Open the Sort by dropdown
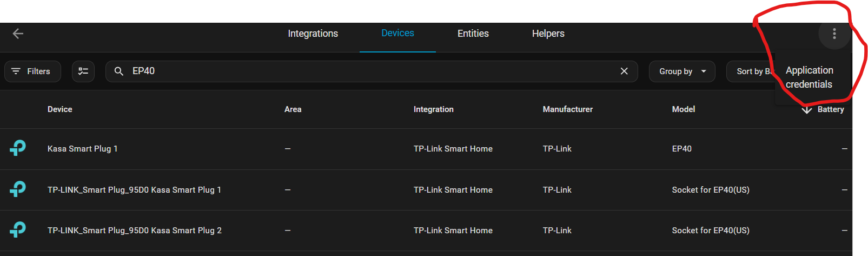 click(753, 71)
